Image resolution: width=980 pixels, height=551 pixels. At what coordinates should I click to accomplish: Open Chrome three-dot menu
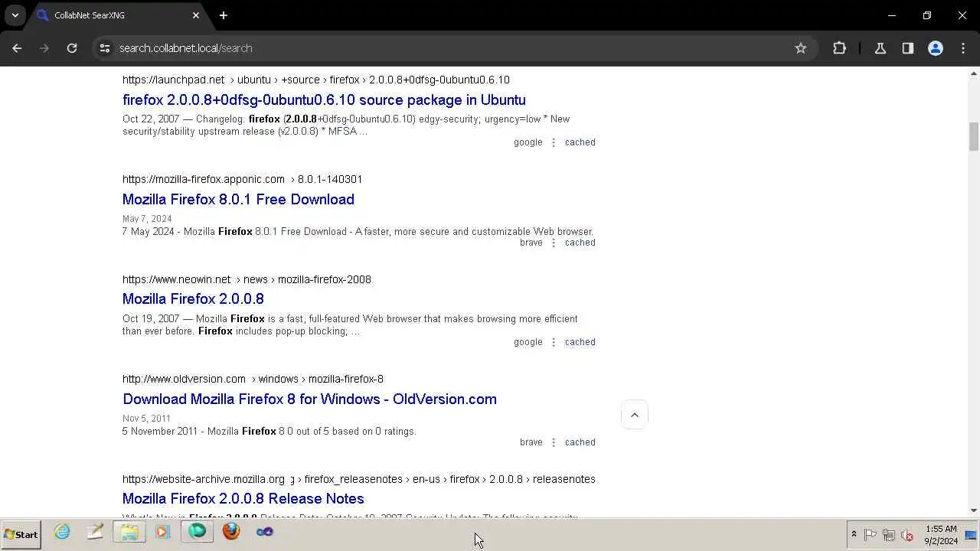pos(963,48)
